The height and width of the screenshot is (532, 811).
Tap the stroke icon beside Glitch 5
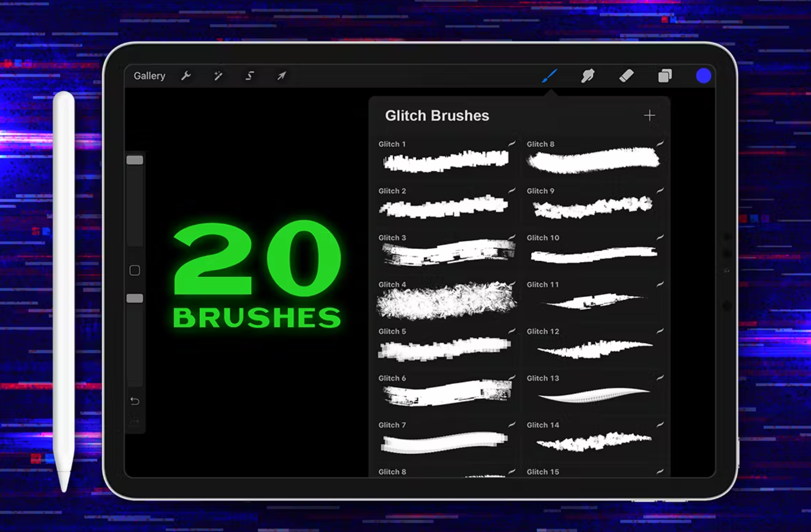(512, 331)
